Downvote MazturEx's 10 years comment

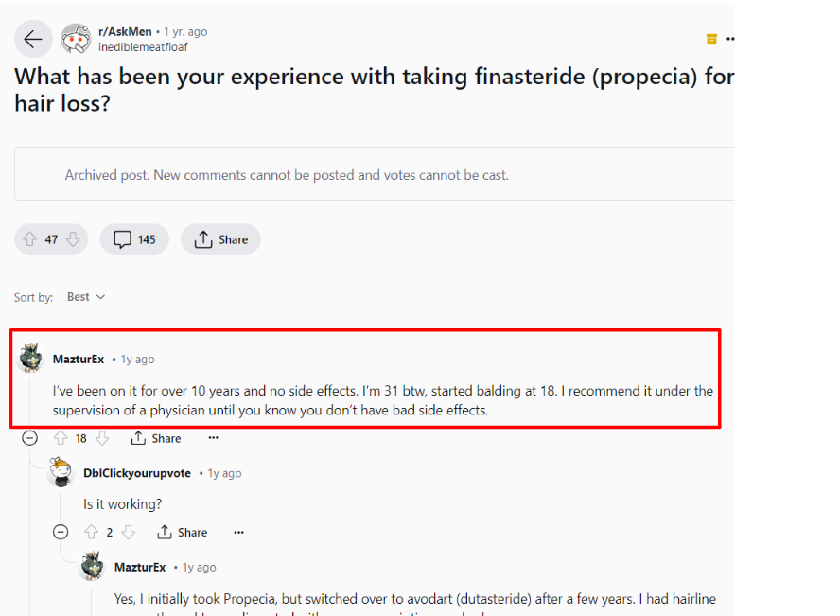[103, 438]
